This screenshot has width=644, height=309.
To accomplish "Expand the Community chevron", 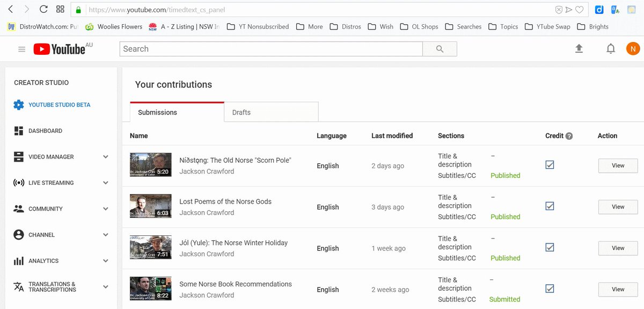I will click(106, 209).
